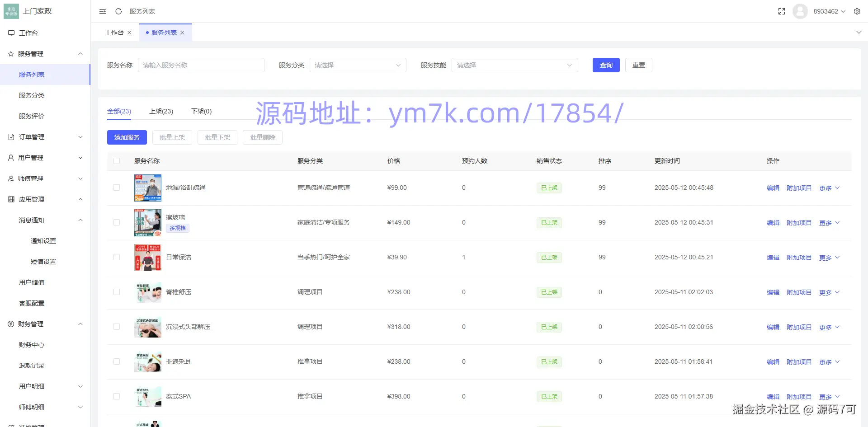Open the 服务技能 filter dropdown
The image size is (868, 427).
click(515, 65)
